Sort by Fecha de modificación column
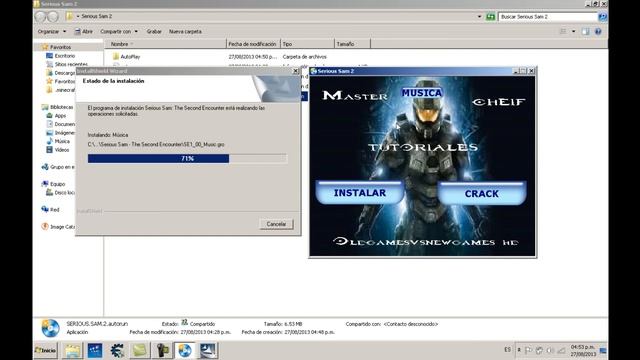The width and height of the screenshot is (640, 360). coord(253,44)
